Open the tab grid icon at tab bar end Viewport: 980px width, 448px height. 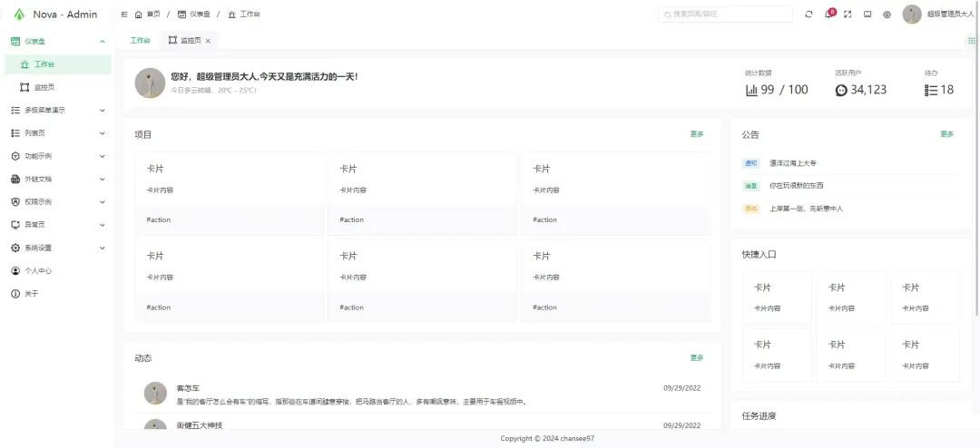click(x=972, y=41)
